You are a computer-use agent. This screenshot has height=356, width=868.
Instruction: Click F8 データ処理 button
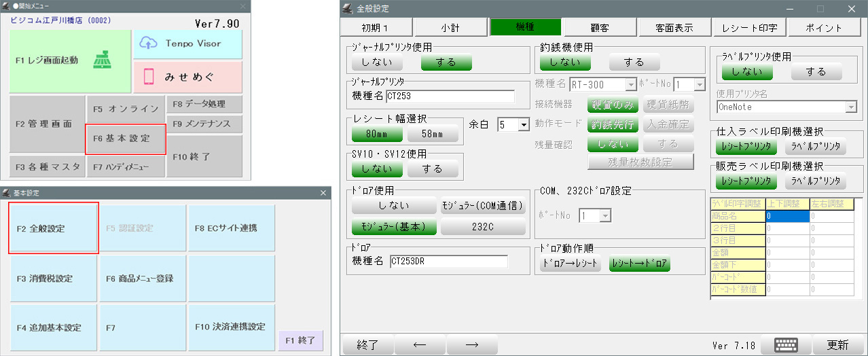[204, 104]
